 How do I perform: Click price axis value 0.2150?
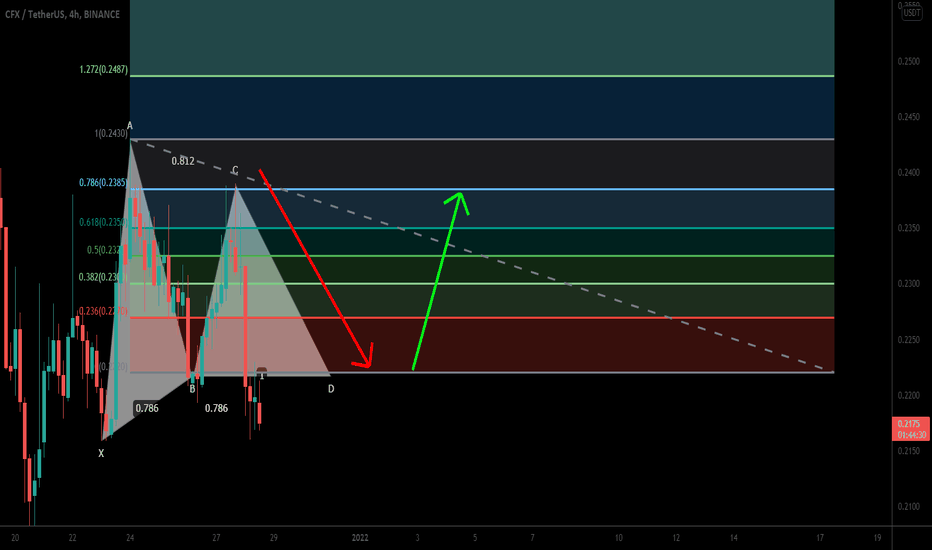(908, 451)
